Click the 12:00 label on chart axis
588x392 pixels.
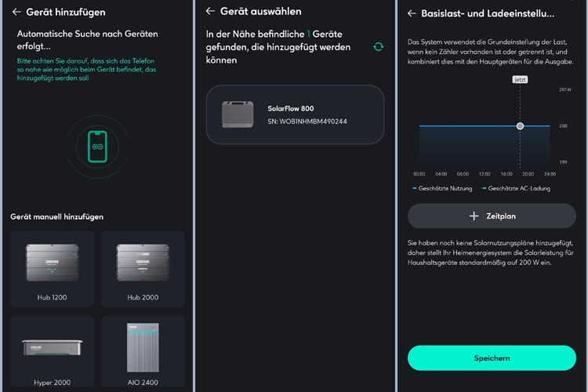pyautogui.click(x=485, y=174)
